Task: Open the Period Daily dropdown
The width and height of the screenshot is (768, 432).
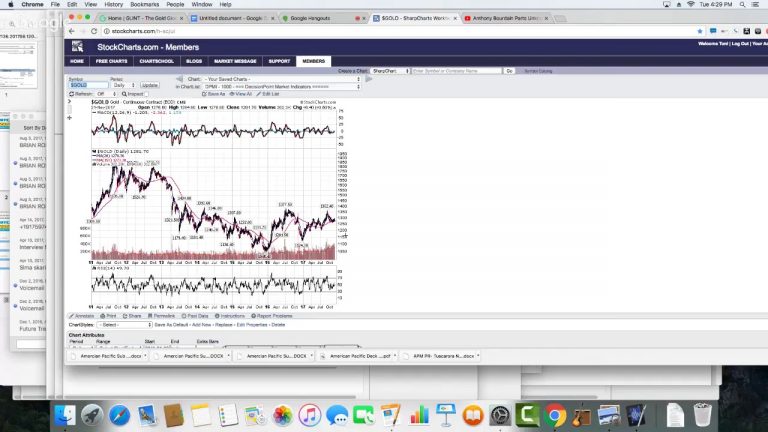Action: [x=123, y=85]
